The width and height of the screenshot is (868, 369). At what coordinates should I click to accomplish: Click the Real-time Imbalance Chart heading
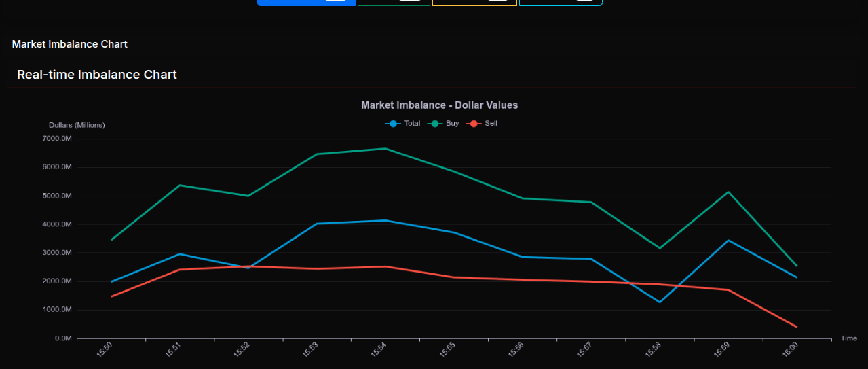[x=97, y=75]
